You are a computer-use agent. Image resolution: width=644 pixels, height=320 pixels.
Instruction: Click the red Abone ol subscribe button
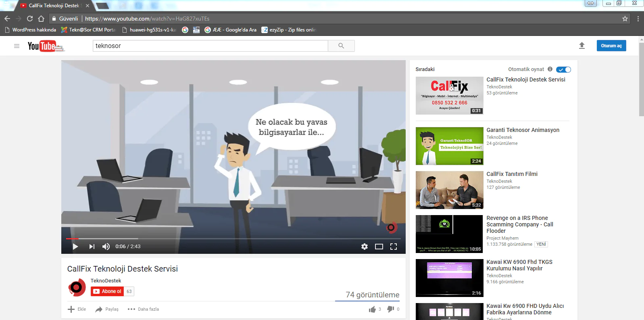tap(107, 291)
